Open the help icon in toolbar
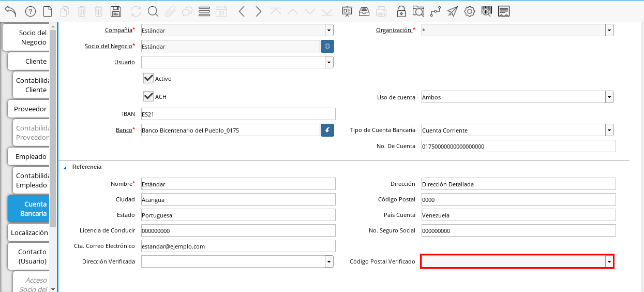 point(31,11)
